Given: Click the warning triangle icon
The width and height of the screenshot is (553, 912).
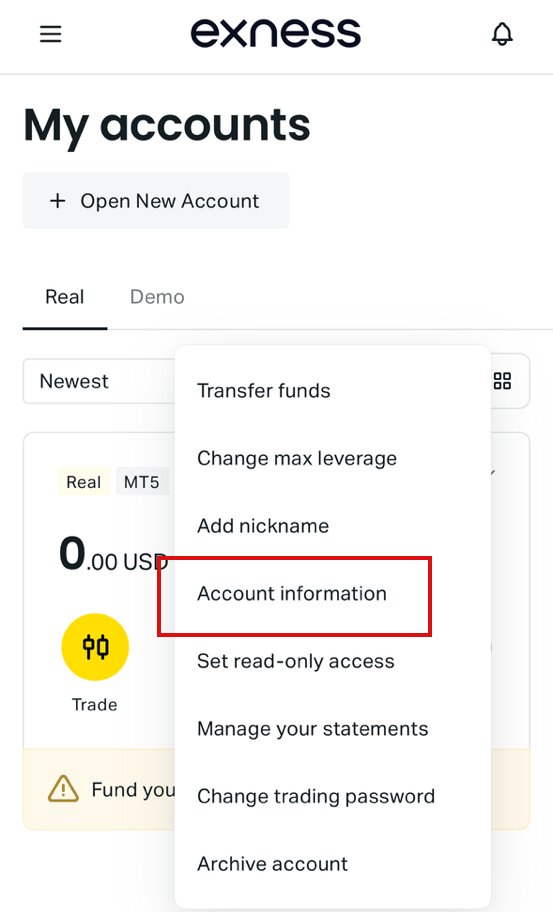Looking at the screenshot, I should click(x=63, y=789).
